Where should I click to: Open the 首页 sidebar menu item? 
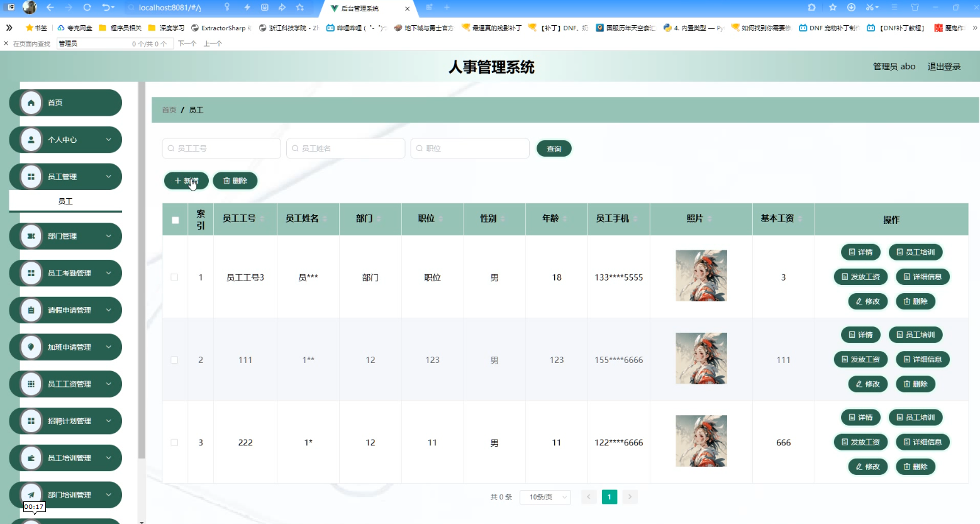[x=65, y=103]
